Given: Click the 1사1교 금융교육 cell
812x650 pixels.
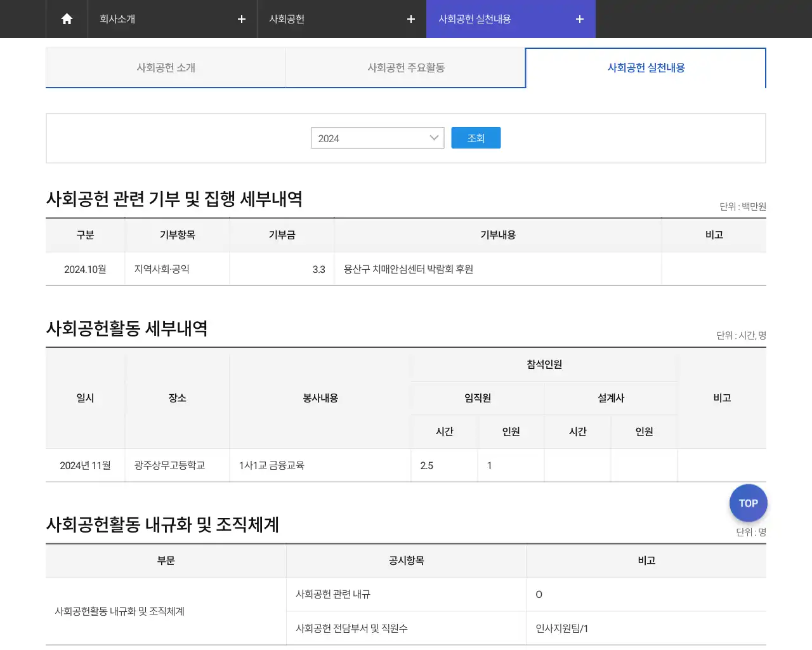Looking at the screenshot, I should (x=272, y=465).
